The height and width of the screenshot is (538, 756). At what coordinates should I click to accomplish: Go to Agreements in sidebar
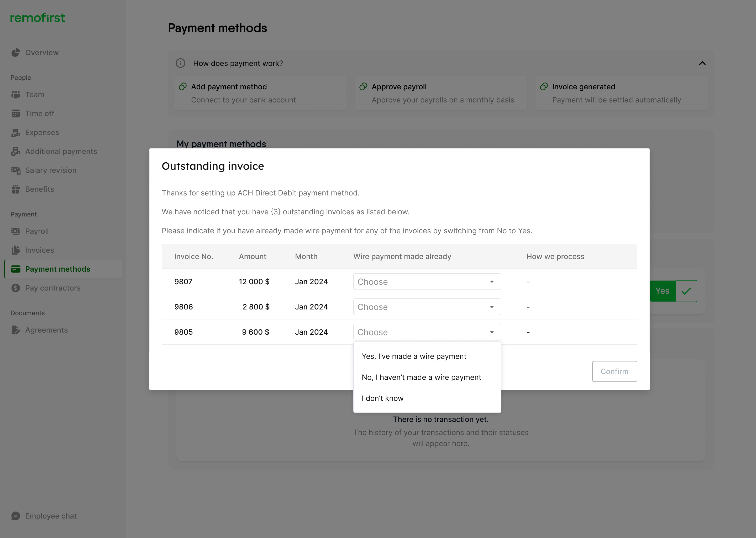click(x=46, y=330)
